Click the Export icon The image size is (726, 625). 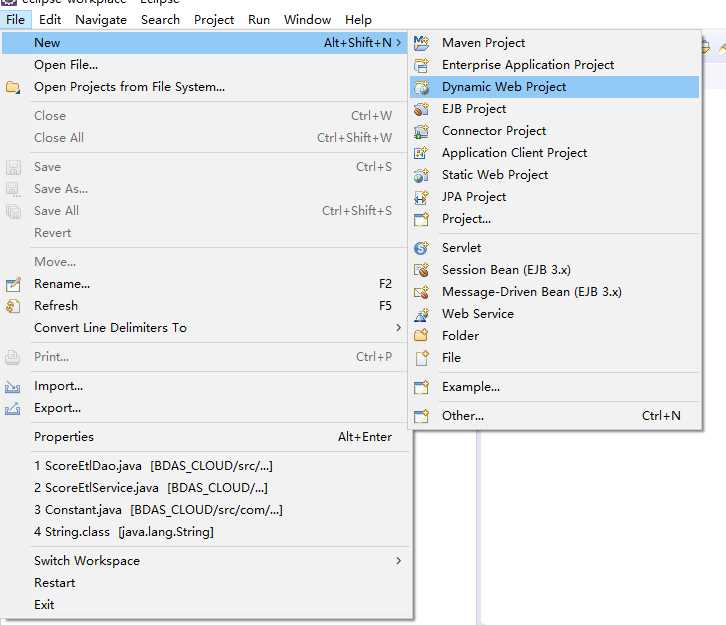[x=13, y=408]
